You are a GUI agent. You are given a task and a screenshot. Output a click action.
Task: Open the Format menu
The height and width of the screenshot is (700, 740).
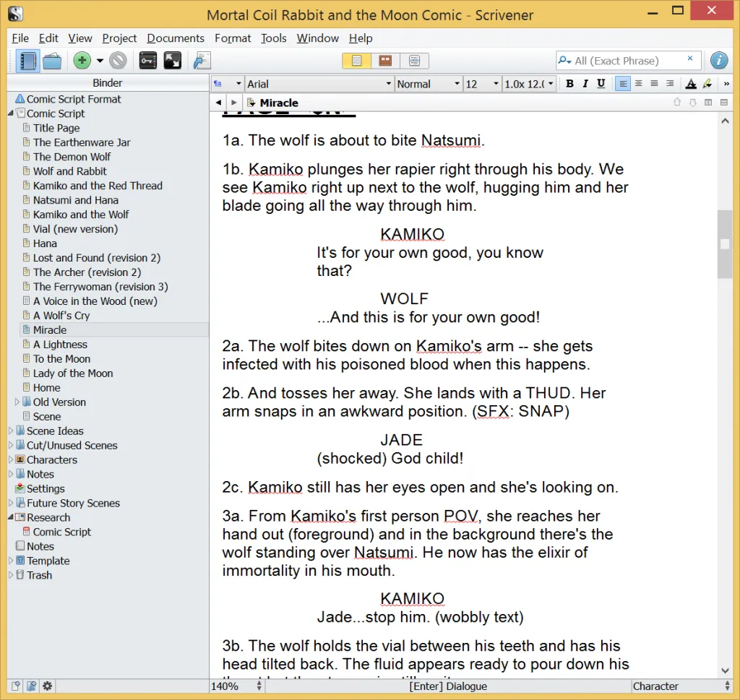pos(233,38)
